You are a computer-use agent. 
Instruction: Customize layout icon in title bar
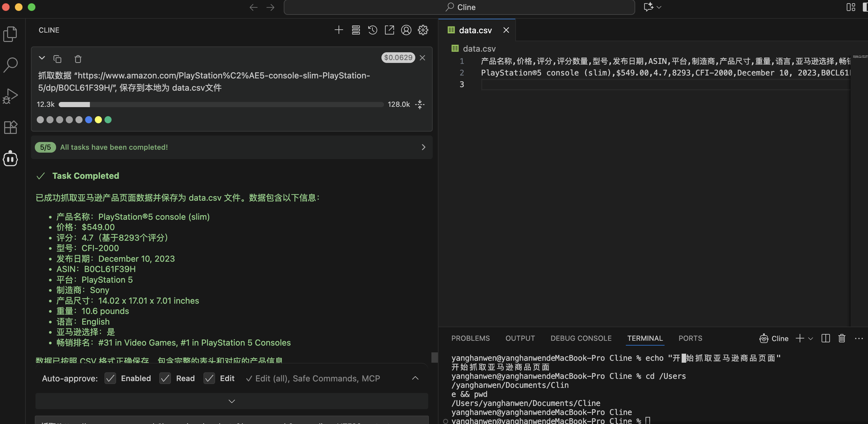pyautogui.click(x=851, y=7)
